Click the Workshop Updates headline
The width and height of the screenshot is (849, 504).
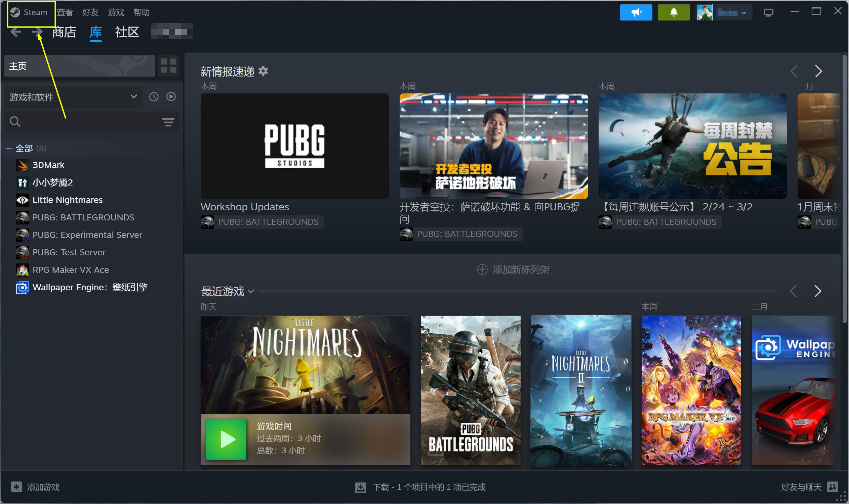(245, 207)
